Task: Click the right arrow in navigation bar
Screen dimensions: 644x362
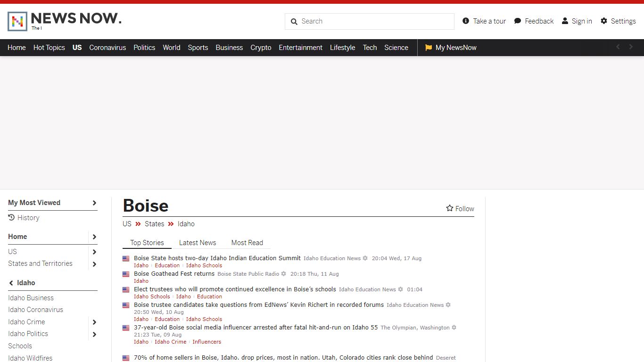Action: click(x=631, y=47)
